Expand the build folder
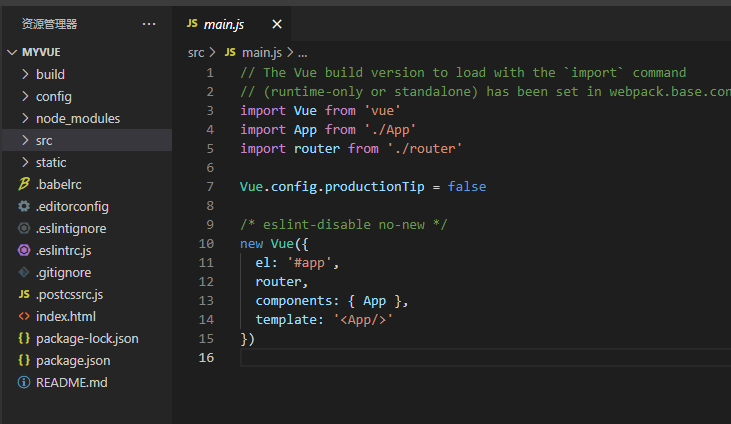Viewport: 731px width, 424px height. click(x=26, y=74)
